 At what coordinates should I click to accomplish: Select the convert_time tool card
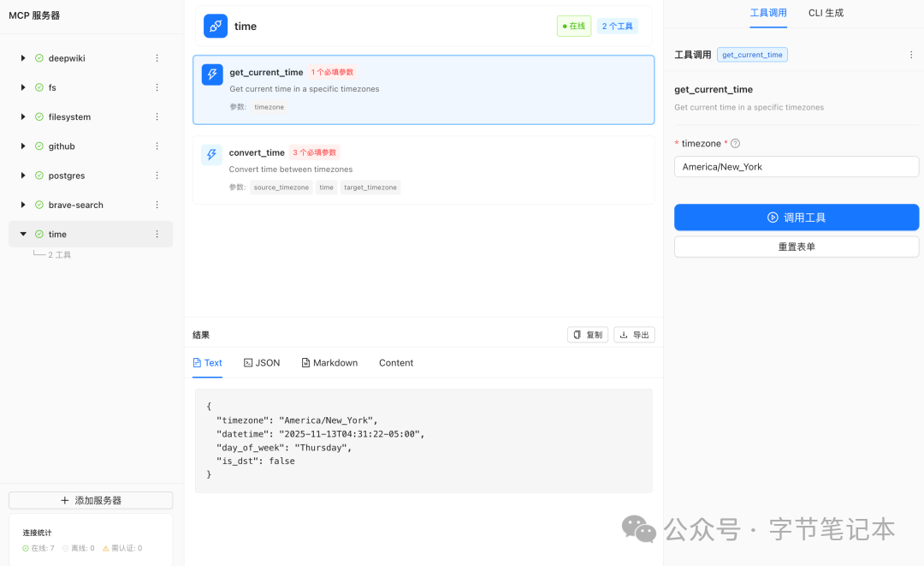(423, 170)
